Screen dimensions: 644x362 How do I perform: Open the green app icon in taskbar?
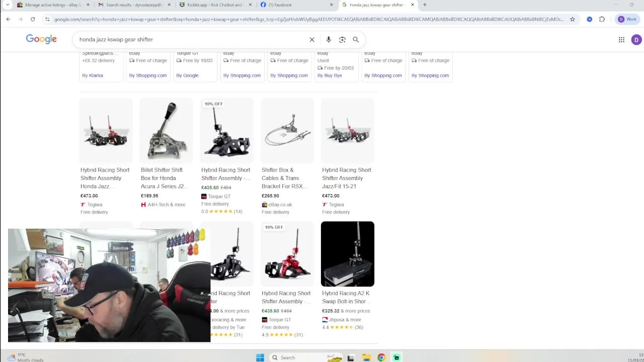[x=396, y=357]
